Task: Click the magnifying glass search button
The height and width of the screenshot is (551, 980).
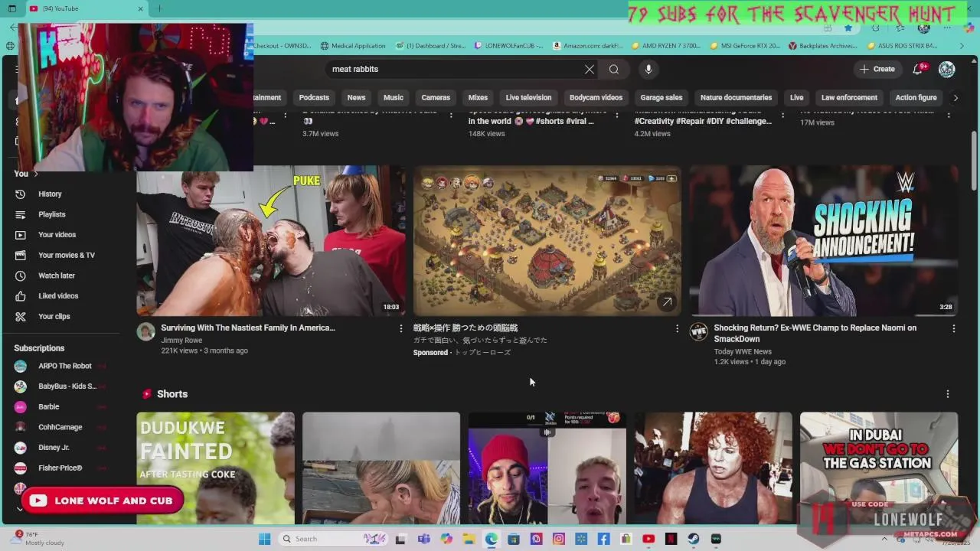Action: (x=614, y=69)
